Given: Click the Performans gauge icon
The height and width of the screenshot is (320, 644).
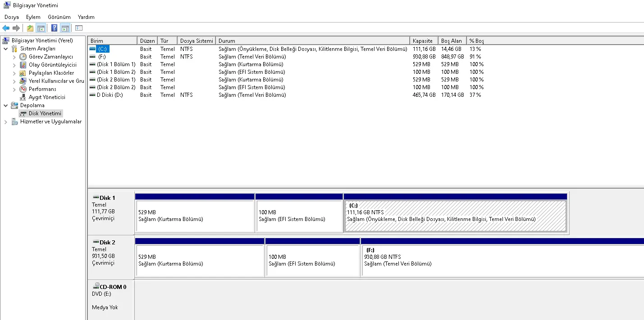Looking at the screenshot, I should 23,89.
